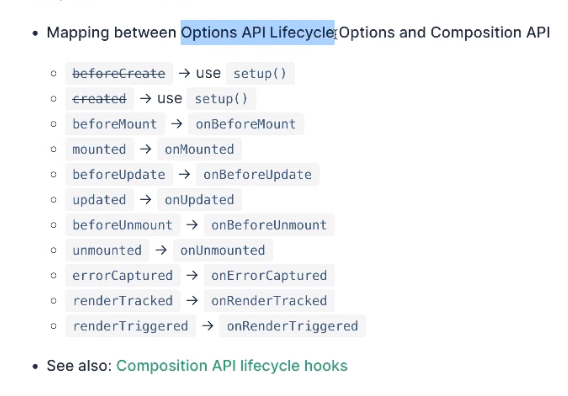
Task: Select the onRenderTriggered code snippet
Action: (292, 326)
